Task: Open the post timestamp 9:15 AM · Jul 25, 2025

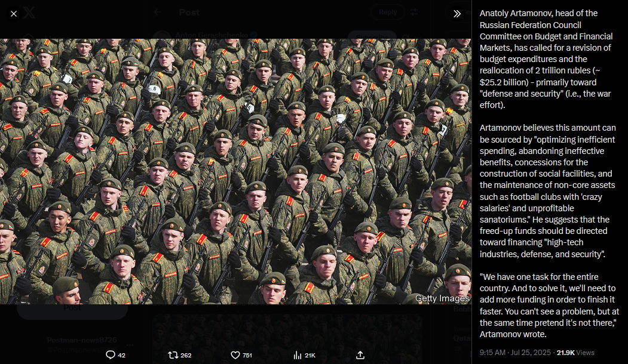Action: pos(515,353)
